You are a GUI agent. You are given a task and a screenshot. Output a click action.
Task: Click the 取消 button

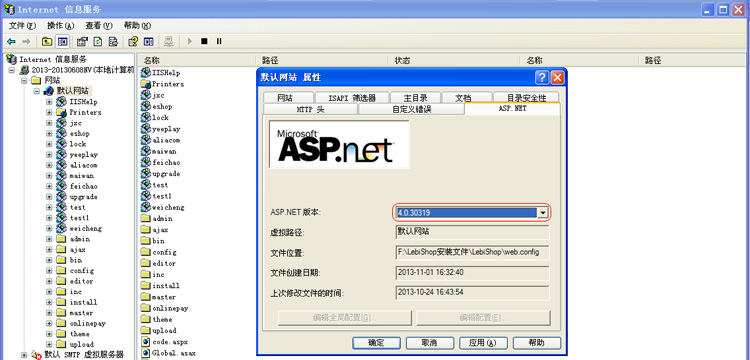tap(430, 343)
